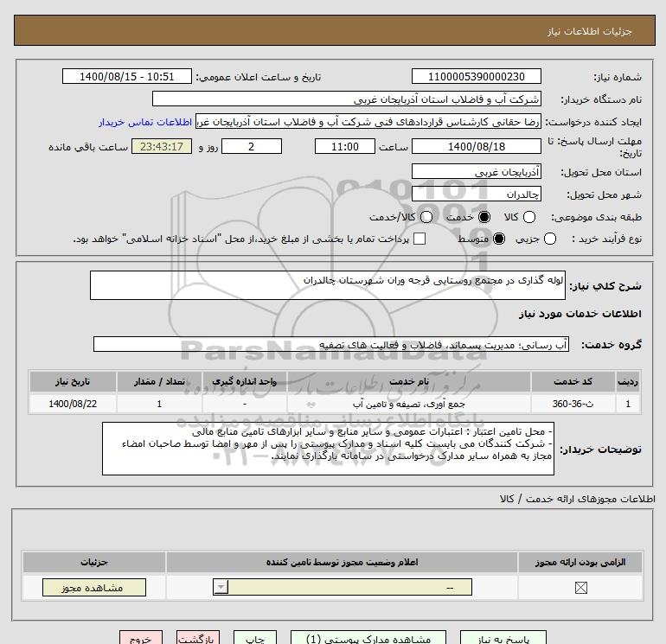The height and width of the screenshot is (644, 666).
Task: Click تعداد / مقدار column header
Action: tap(159, 381)
